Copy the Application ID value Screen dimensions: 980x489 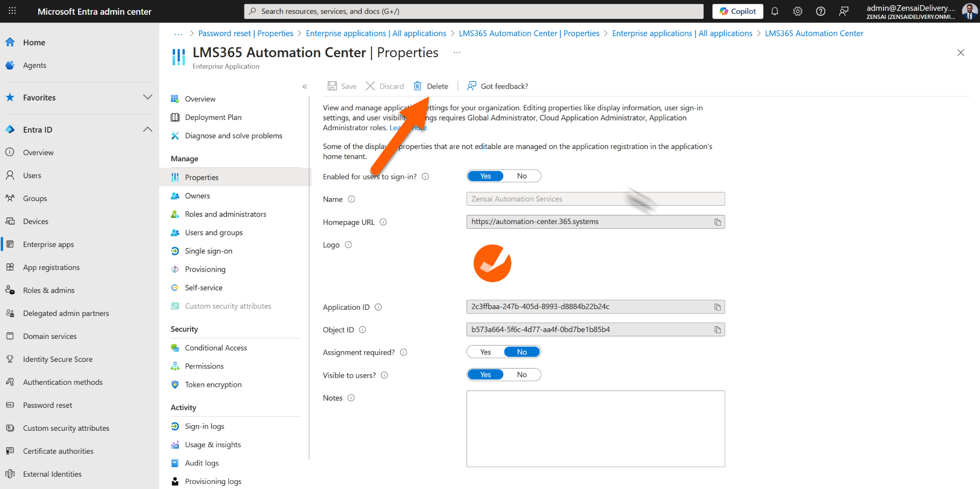[717, 307]
